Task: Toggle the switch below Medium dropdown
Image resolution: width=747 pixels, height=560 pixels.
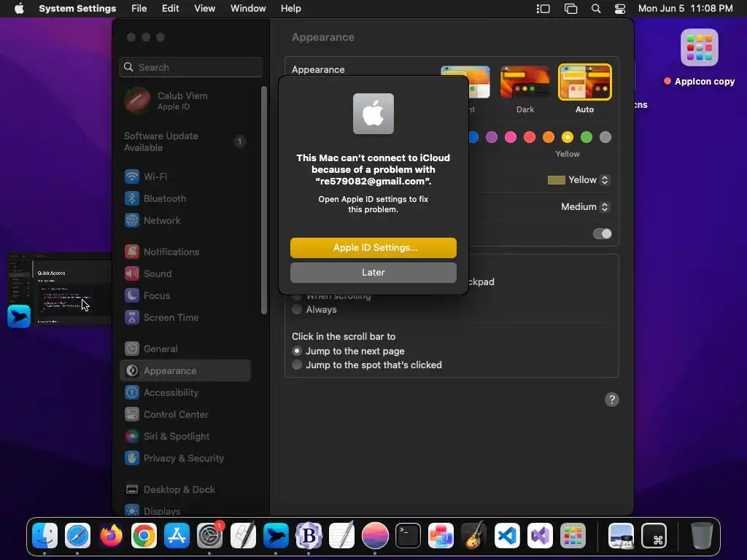Action: click(602, 233)
